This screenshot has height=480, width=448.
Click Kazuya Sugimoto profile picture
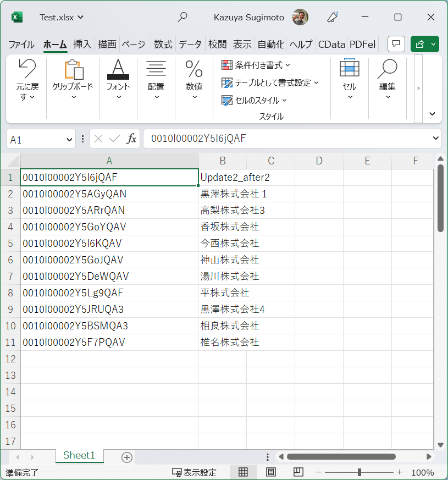pos(300,17)
